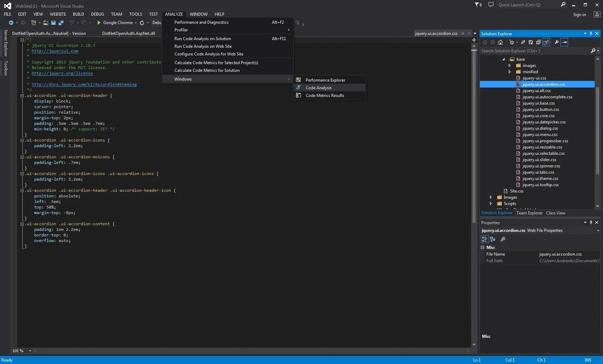Screen dimensions: 603x364
Task: Select jquery.ui.datepicker.css in Solution Explorer
Action: click(544, 122)
